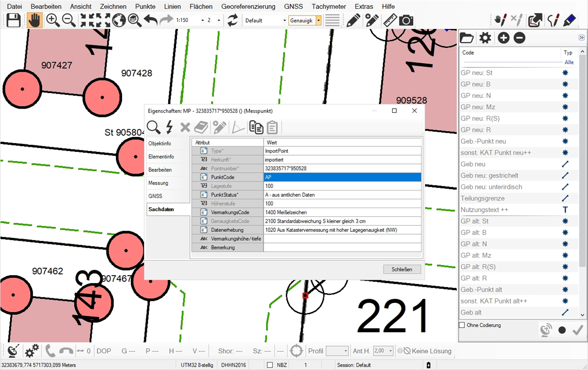Click the Schließen button
Image resolution: width=588 pixels, height=370 pixels.
(x=402, y=269)
